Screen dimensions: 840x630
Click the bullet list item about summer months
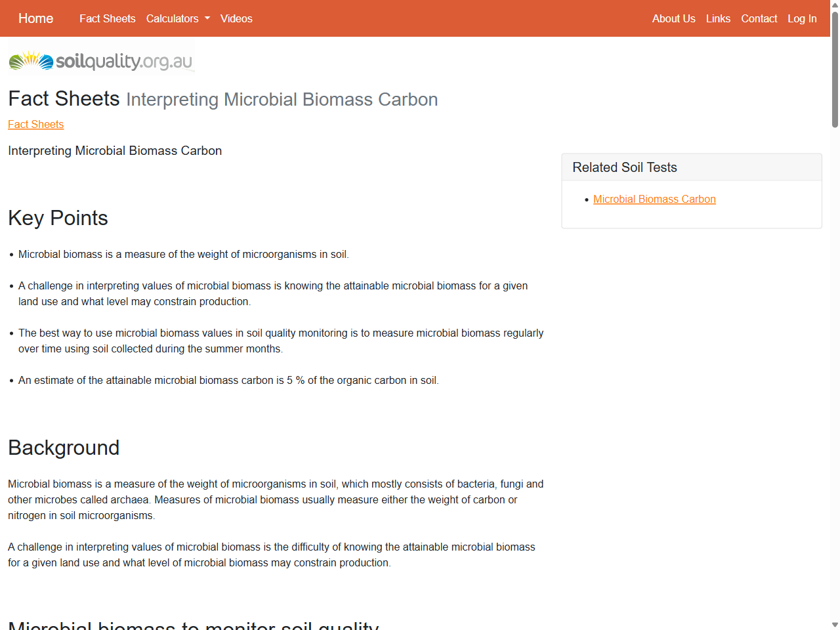281,341
